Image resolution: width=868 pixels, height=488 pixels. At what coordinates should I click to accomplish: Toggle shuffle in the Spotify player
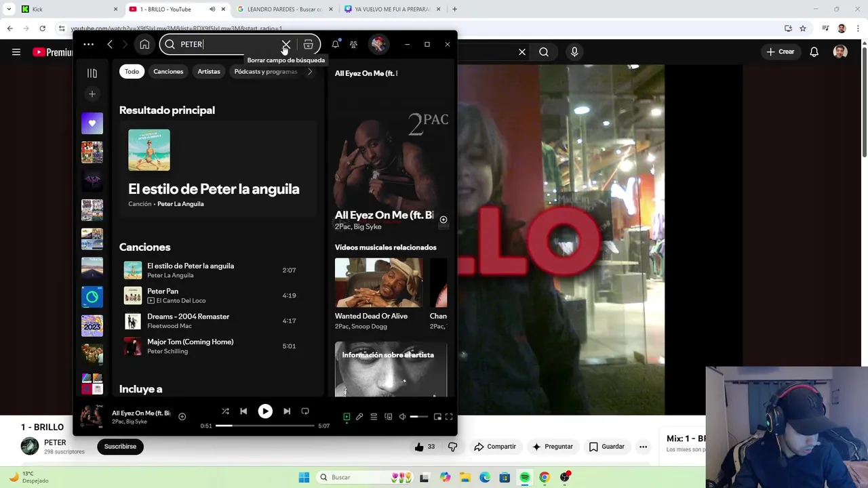(x=225, y=411)
